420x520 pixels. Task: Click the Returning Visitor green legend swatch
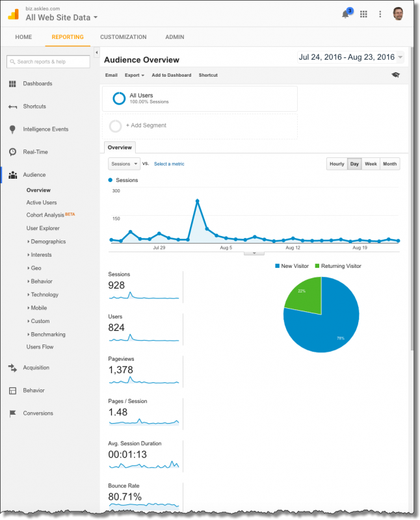coord(317,266)
